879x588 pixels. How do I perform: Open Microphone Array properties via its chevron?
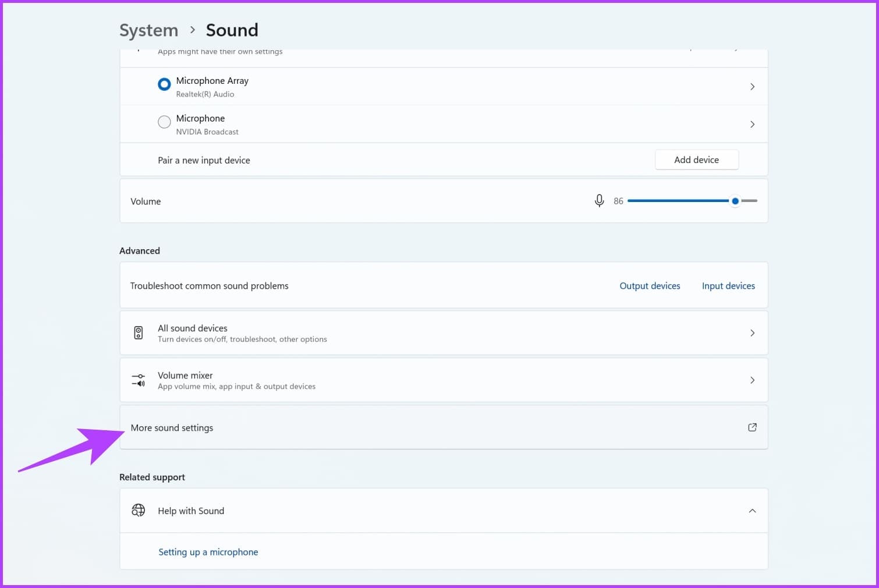pyautogui.click(x=752, y=87)
